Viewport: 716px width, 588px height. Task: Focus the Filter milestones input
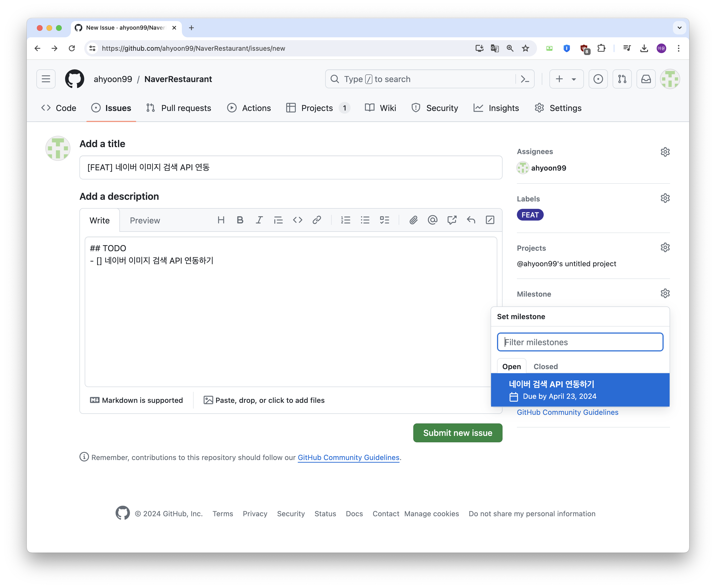click(580, 342)
